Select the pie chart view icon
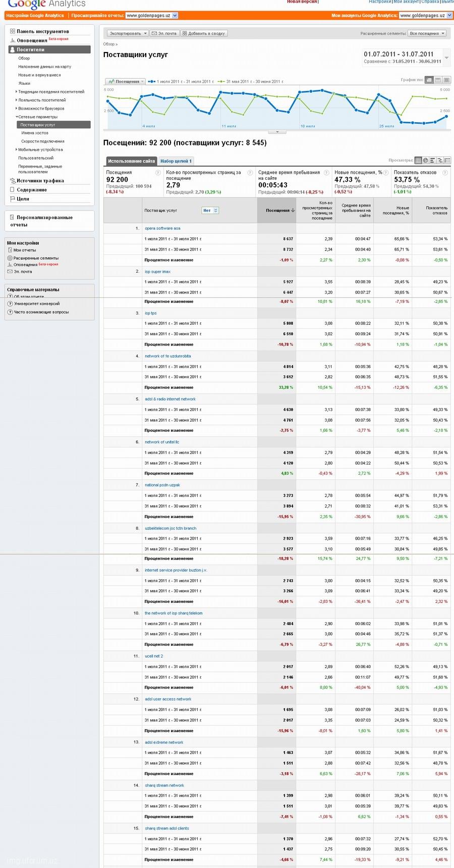This screenshot has height=868, width=454. pos(425,161)
